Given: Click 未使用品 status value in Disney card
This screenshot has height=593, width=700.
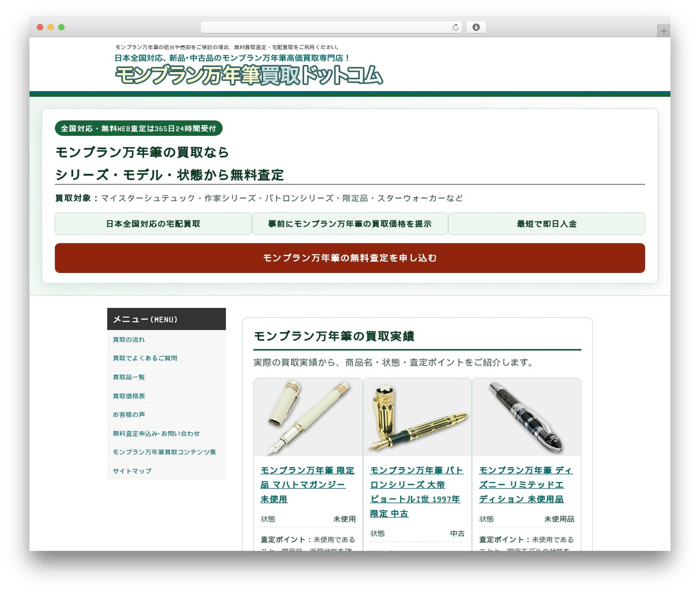Looking at the screenshot, I should 559,519.
